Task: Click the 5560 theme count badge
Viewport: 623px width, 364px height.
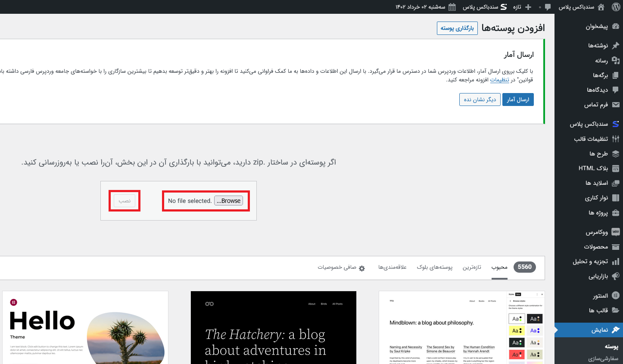Action: point(524,267)
